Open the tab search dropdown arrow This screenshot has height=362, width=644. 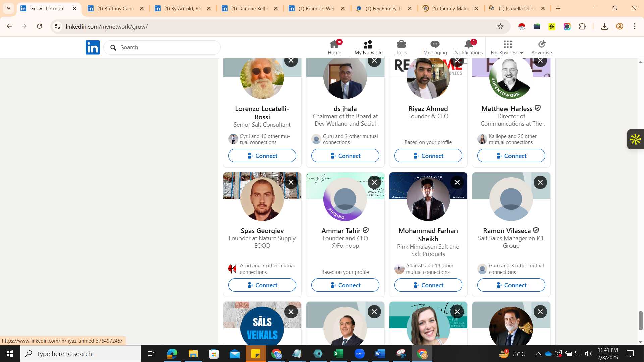click(x=9, y=8)
